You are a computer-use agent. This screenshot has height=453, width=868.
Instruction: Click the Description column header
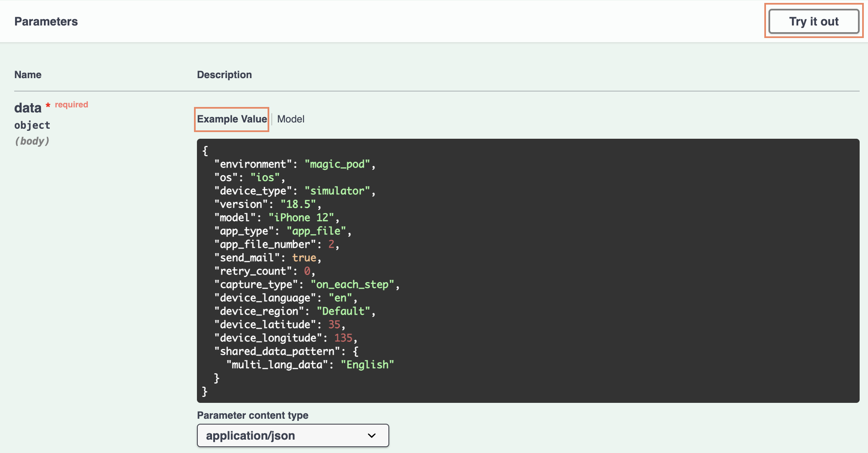[225, 74]
